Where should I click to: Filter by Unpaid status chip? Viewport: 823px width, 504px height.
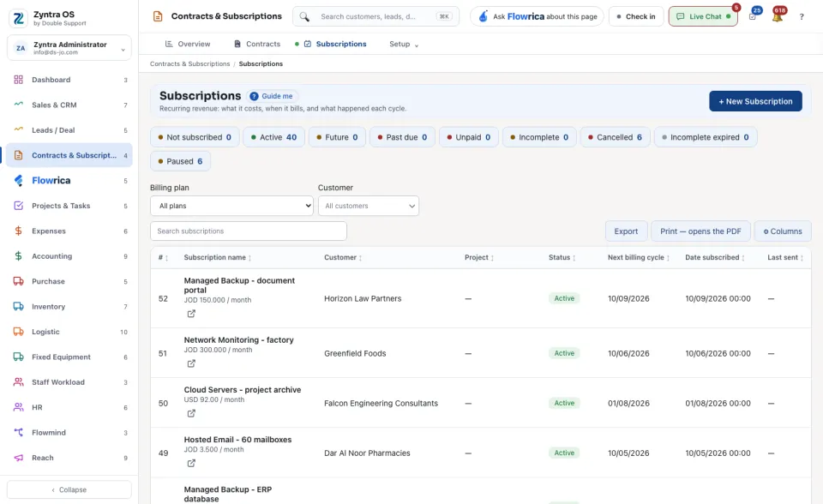coord(469,137)
